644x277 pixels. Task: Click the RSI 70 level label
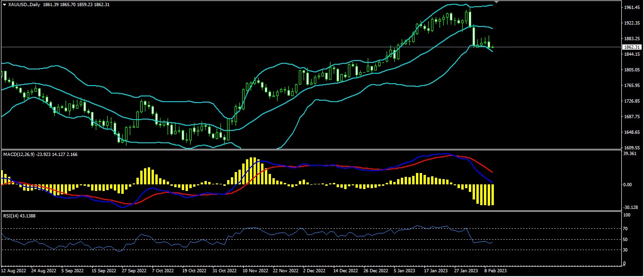(626, 228)
